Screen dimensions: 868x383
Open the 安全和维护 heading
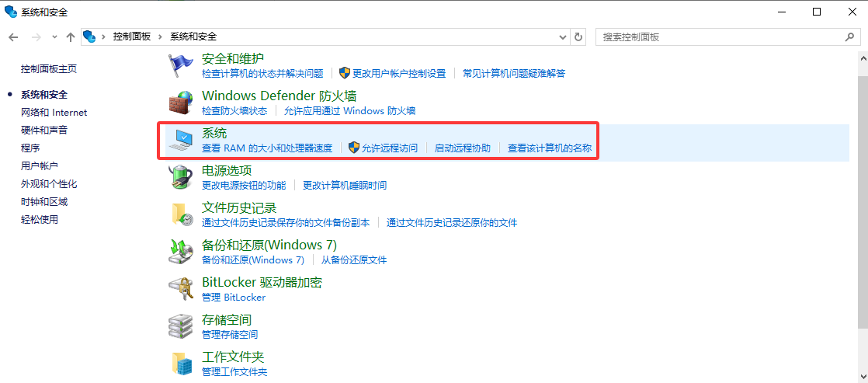tap(233, 58)
